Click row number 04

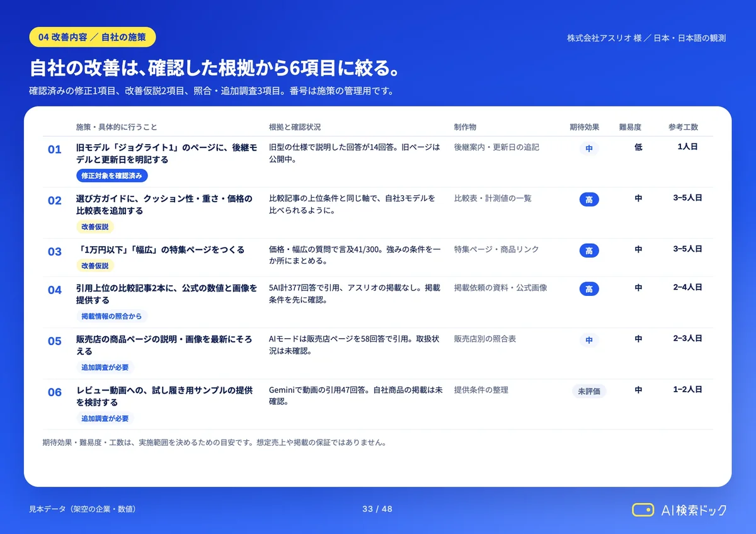(55, 290)
